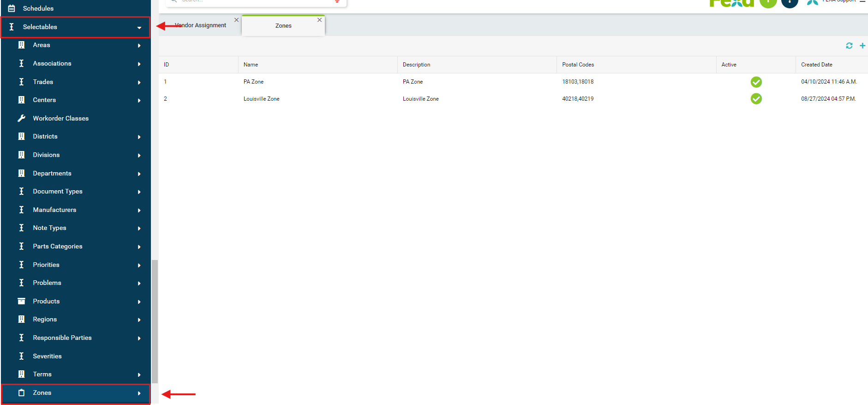Close the Zones tab

click(319, 20)
